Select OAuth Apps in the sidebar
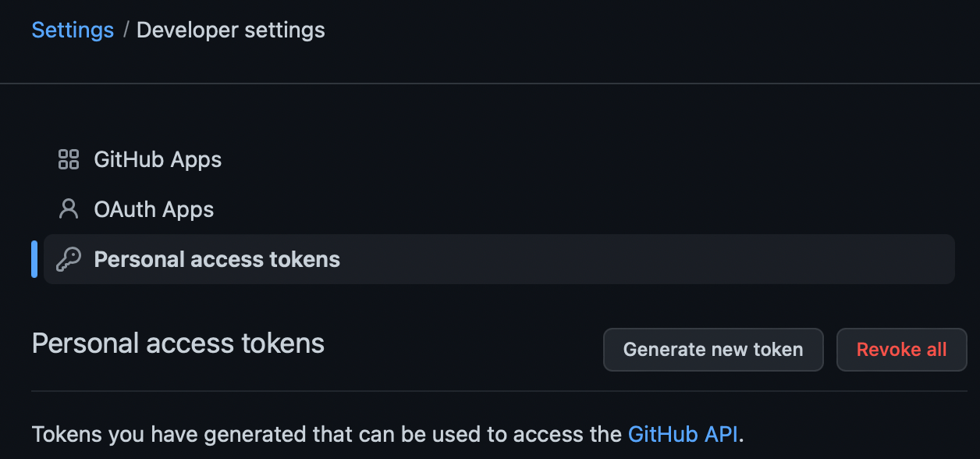The image size is (980, 459). pos(154,209)
